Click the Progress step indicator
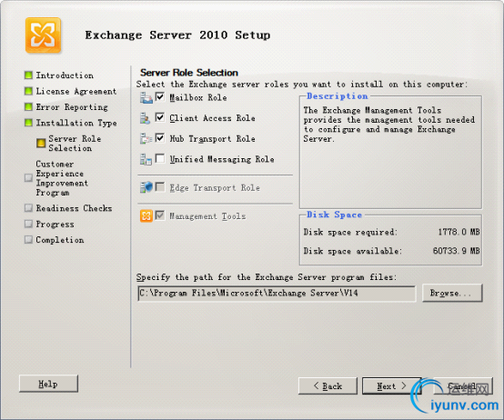Viewport: 504px width, 420px height. (x=28, y=224)
